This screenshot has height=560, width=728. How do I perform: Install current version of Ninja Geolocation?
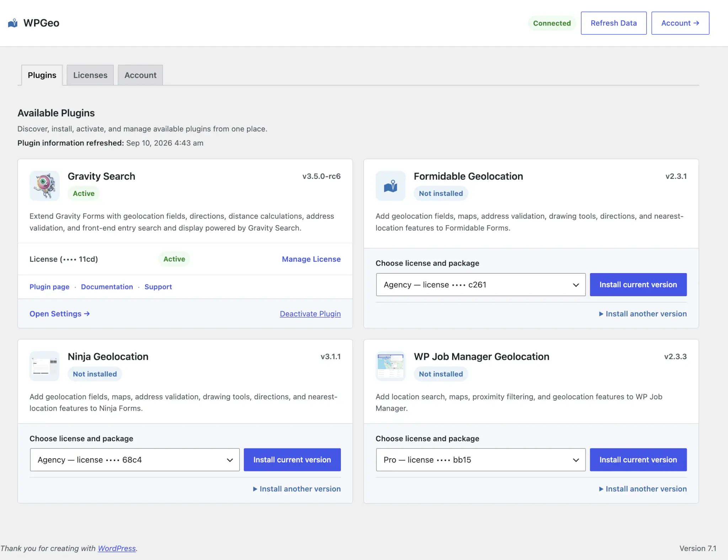(292, 459)
